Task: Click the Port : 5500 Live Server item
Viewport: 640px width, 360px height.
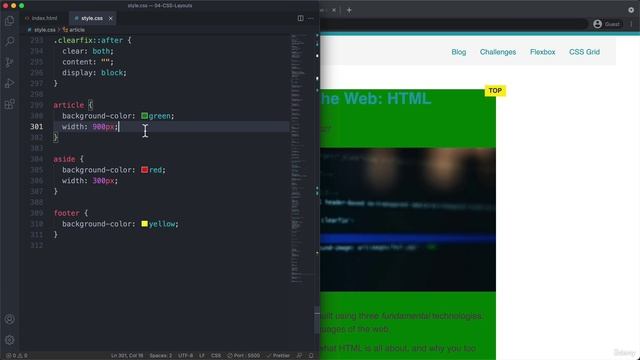Action: 243,356
